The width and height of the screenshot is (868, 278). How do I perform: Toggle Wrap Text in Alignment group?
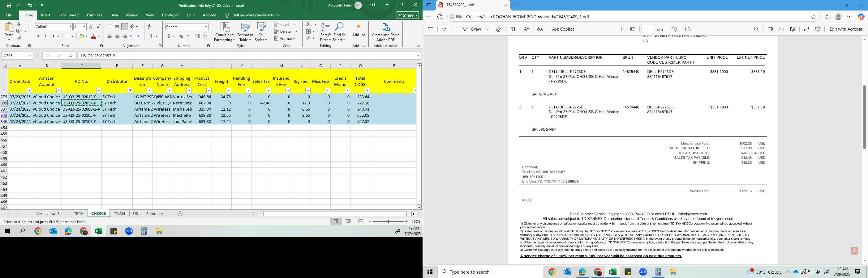click(x=149, y=27)
